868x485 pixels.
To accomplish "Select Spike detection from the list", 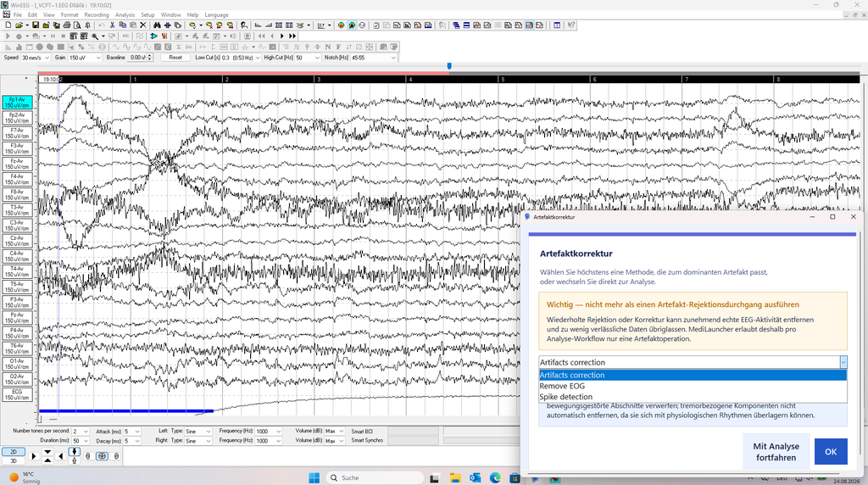I will (693, 397).
